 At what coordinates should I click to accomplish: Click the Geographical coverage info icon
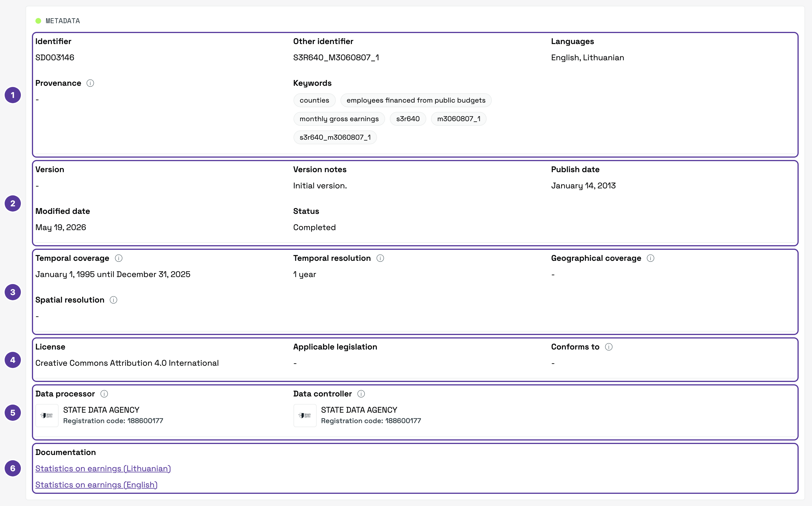(650, 258)
